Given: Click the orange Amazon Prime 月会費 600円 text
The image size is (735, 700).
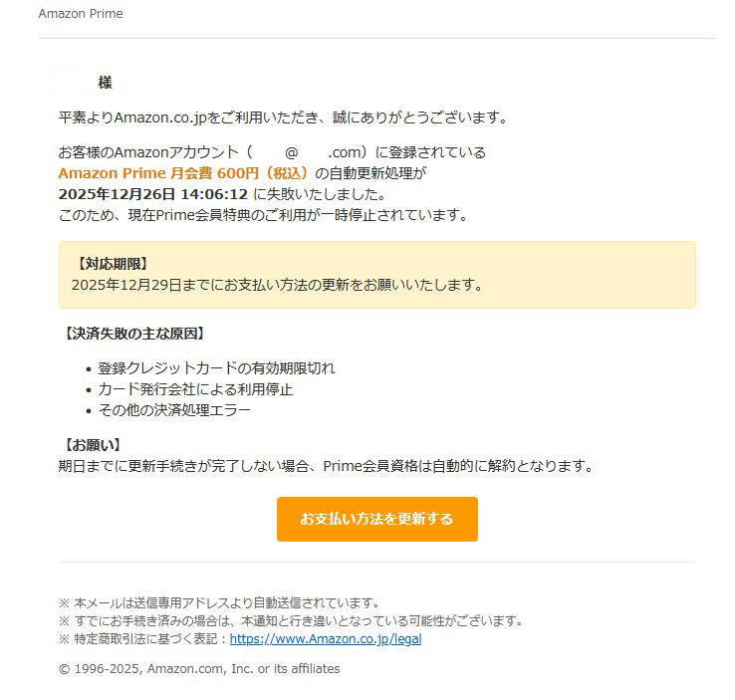Looking at the screenshot, I should (183, 173).
